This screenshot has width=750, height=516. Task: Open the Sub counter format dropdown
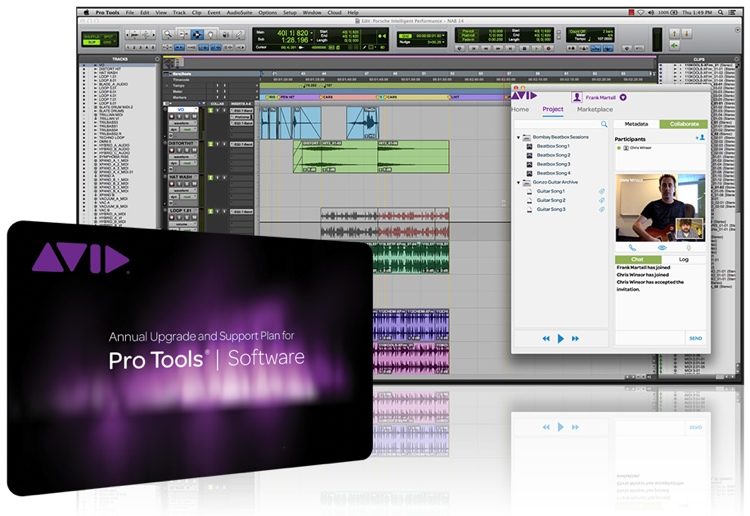click(x=311, y=40)
